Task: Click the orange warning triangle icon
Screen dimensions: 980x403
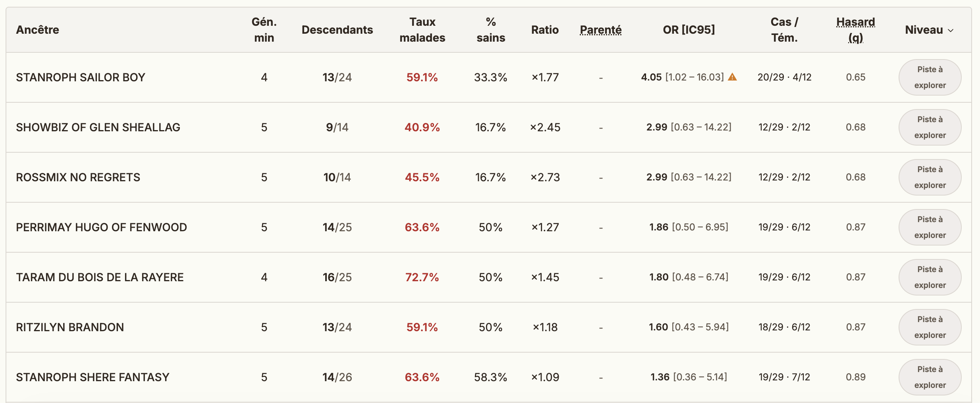Action: point(732,77)
